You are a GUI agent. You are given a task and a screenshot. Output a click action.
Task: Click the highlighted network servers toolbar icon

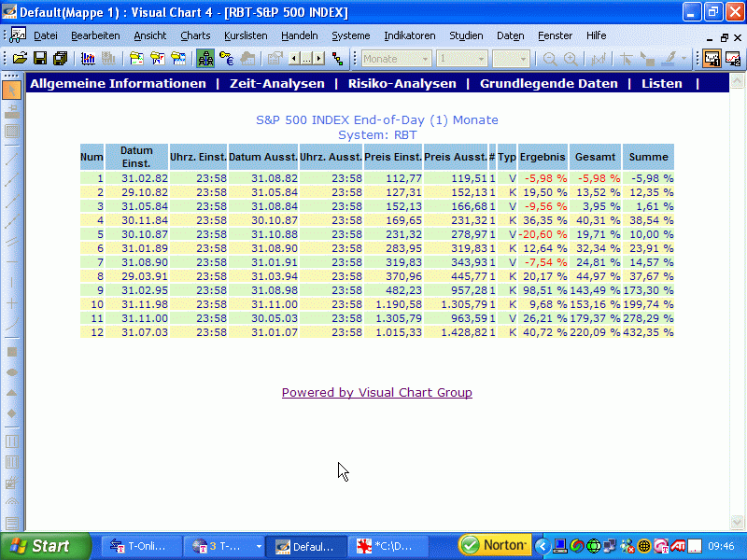205,58
